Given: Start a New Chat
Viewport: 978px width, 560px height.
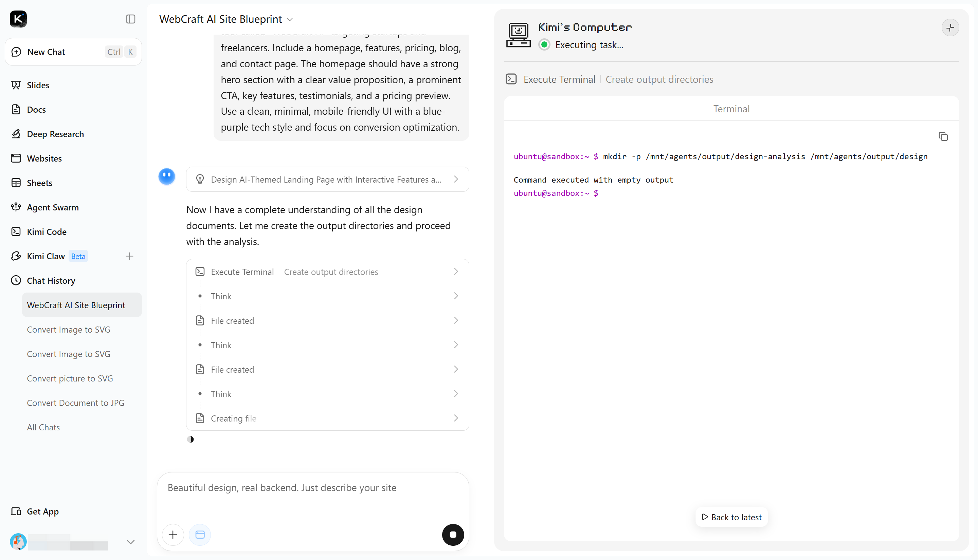Looking at the screenshot, I should (x=73, y=52).
